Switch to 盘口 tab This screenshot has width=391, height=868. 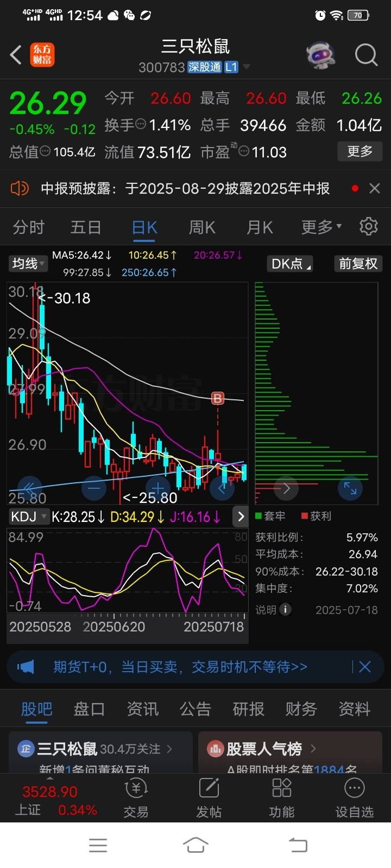89,709
